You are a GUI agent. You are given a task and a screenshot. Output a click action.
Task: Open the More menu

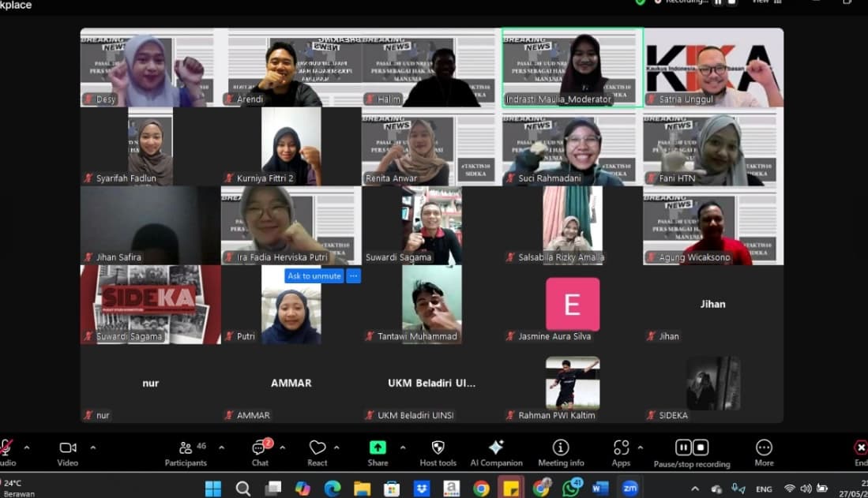[x=764, y=449]
